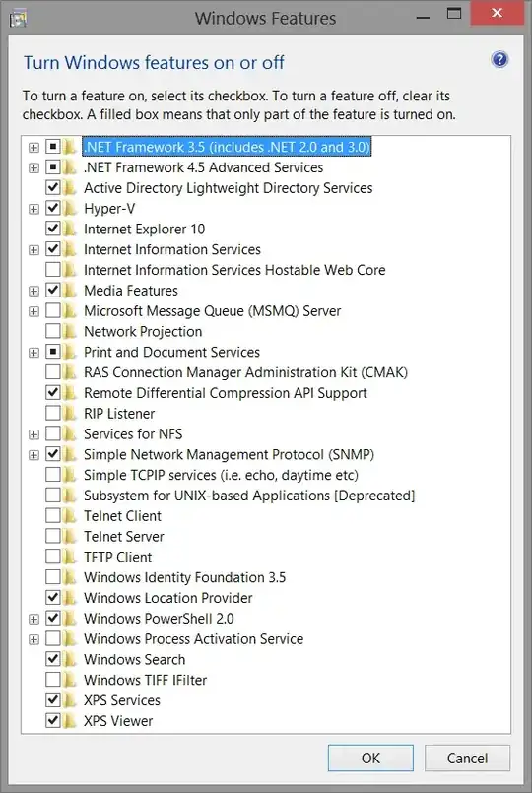The height and width of the screenshot is (793, 532).
Task: Expand the Hyper-V tree node
Action: [33, 209]
